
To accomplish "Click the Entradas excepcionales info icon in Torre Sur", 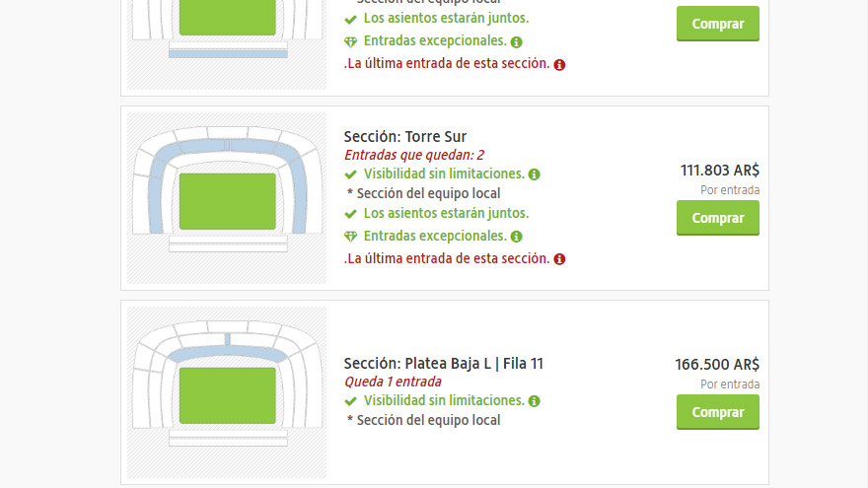I will click(517, 237).
